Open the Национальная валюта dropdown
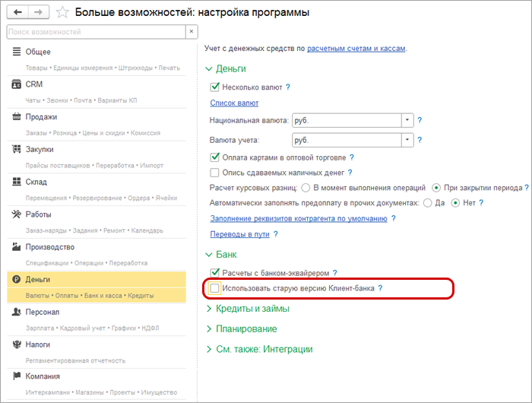This screenshot has width=532, height=403. click(407, 120)
